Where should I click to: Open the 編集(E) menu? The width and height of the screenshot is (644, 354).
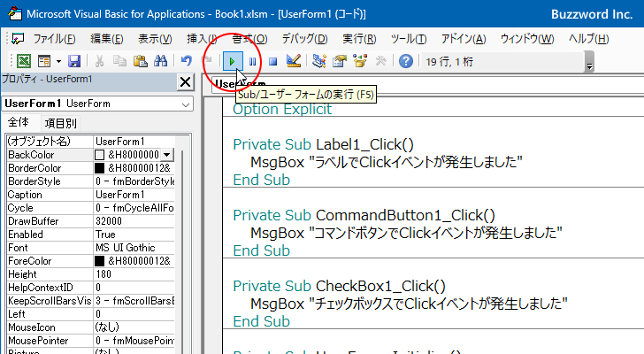click(107, 39)
